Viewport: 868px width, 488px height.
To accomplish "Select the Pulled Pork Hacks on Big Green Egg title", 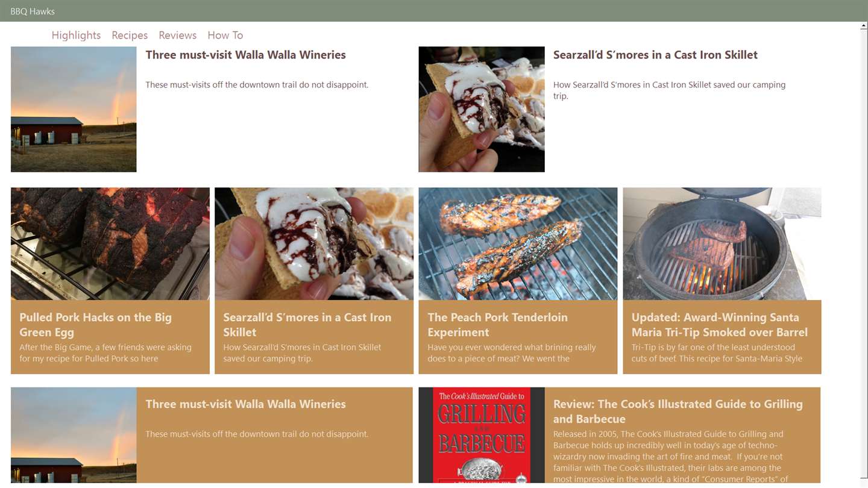I will tap(95, 325).
